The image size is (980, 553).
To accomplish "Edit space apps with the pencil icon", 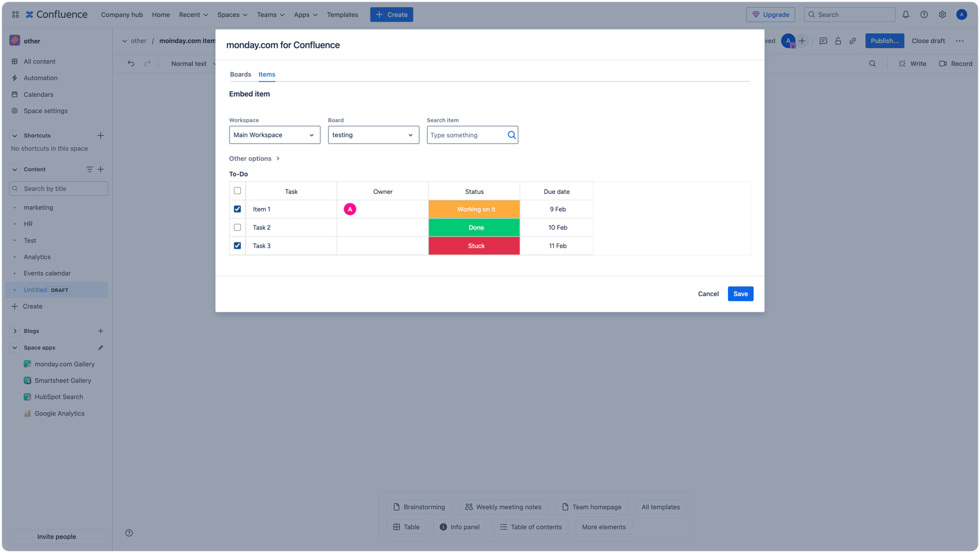I will pyautogui.click(x=100, y=348).
